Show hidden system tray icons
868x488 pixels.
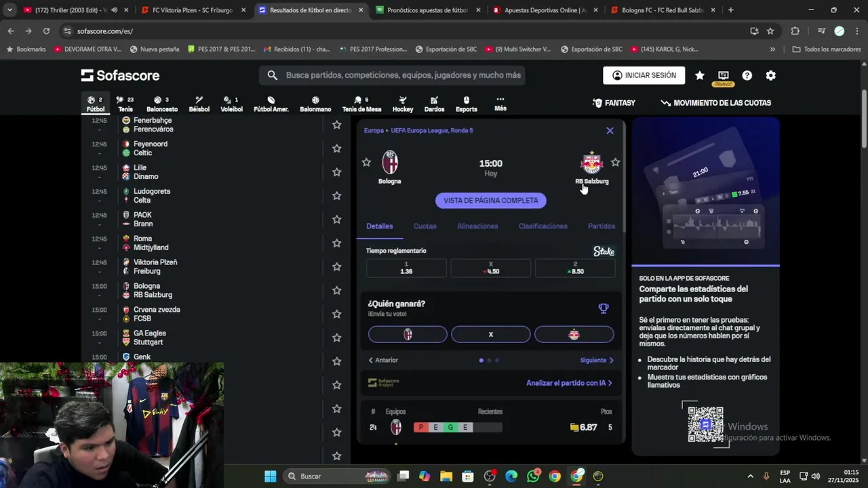point(750,476)
